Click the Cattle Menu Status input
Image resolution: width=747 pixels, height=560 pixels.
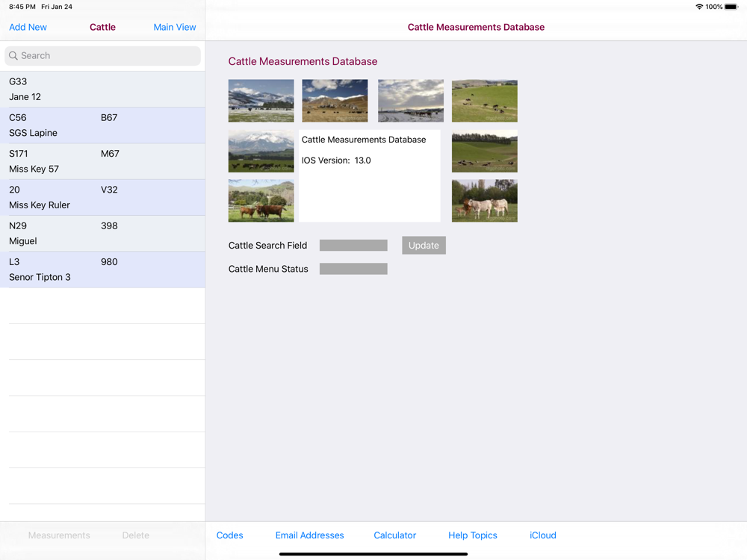click(353, 269)
